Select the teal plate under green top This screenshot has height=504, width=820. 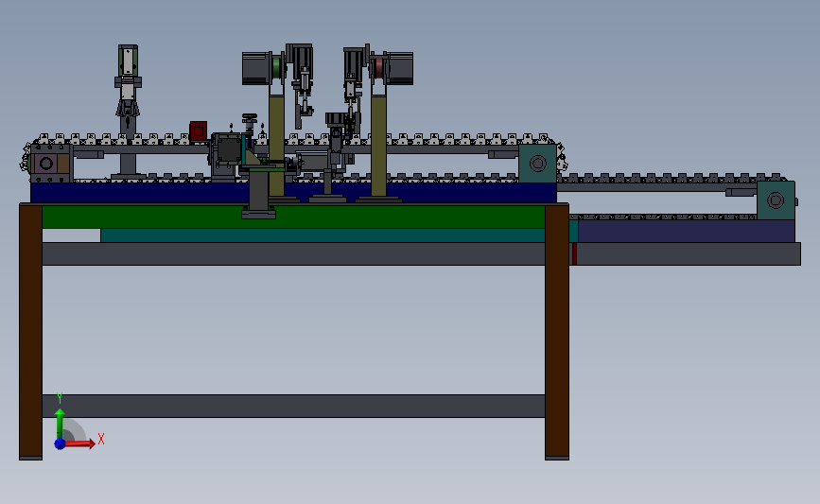click(323, 235)
